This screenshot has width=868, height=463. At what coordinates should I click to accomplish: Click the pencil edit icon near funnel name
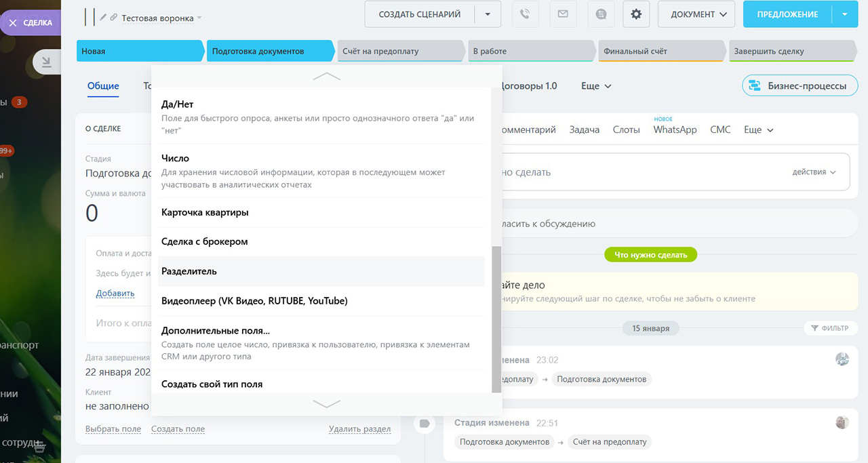pos(103,18)
